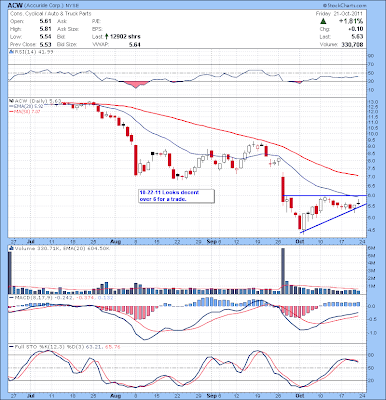Click the red line marker beside MA(50)
Screen dimensions: 386x400
pyautogui.click(x=11, y=111)
